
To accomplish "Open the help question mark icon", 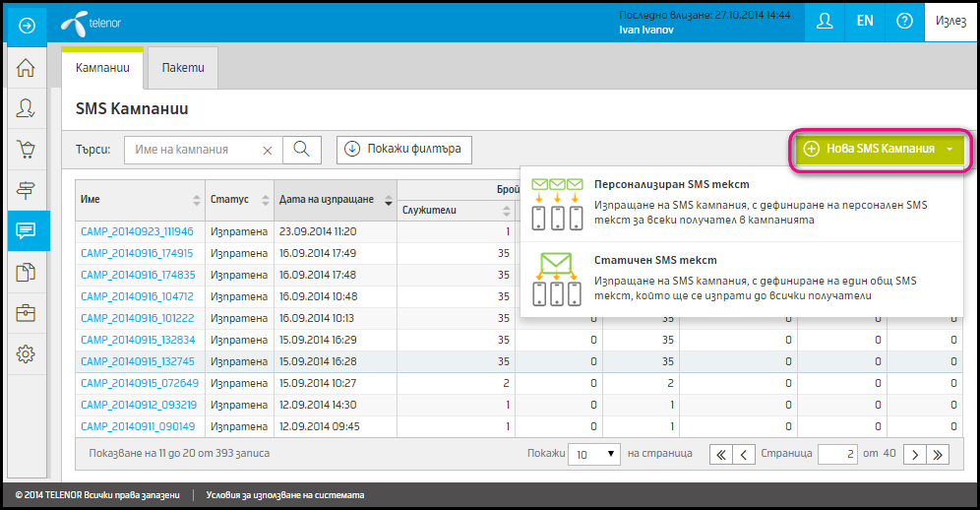I will (x=904, y=22).
